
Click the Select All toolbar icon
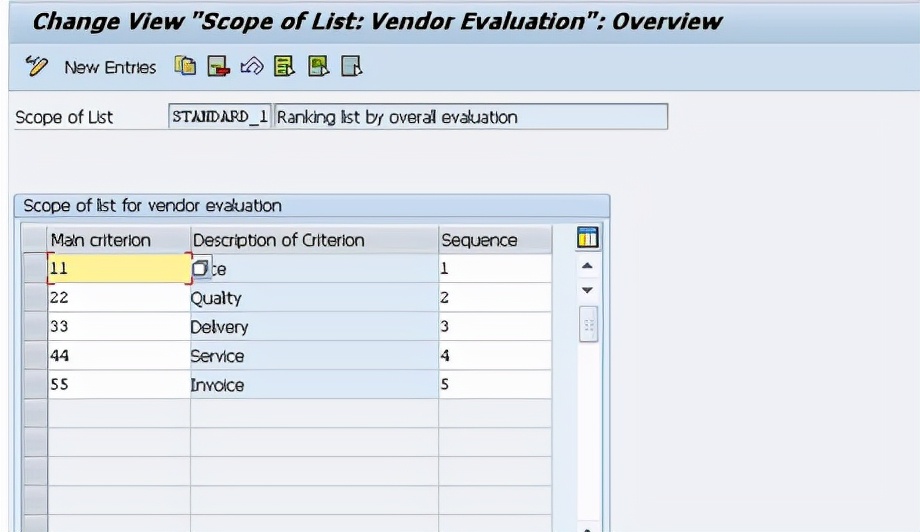285,66
